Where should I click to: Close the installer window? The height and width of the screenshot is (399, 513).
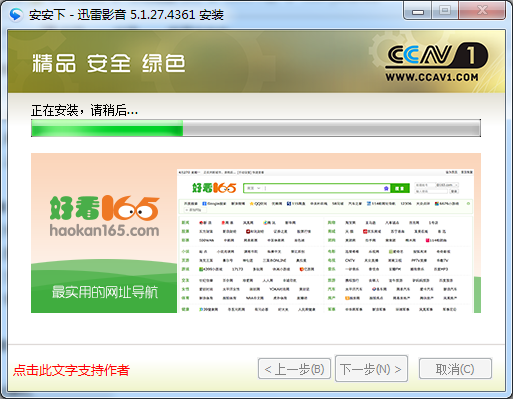(482, 11)
